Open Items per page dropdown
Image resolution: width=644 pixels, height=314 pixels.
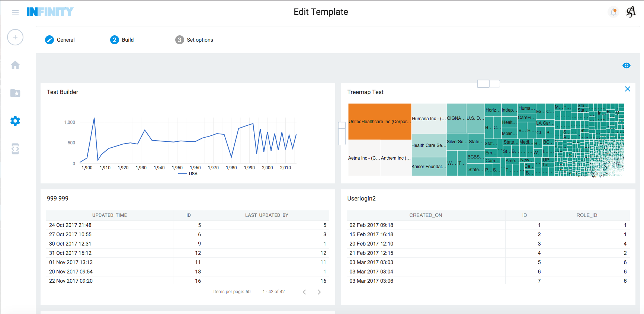click(232, 292)
